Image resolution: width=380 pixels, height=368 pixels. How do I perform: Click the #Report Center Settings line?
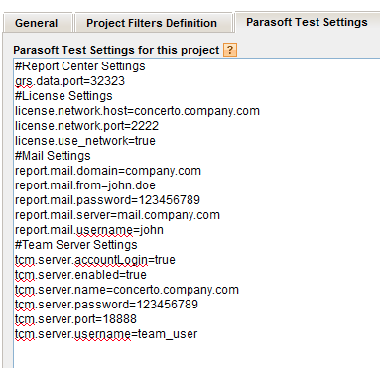pyautogui.click(x=80, y=66)
